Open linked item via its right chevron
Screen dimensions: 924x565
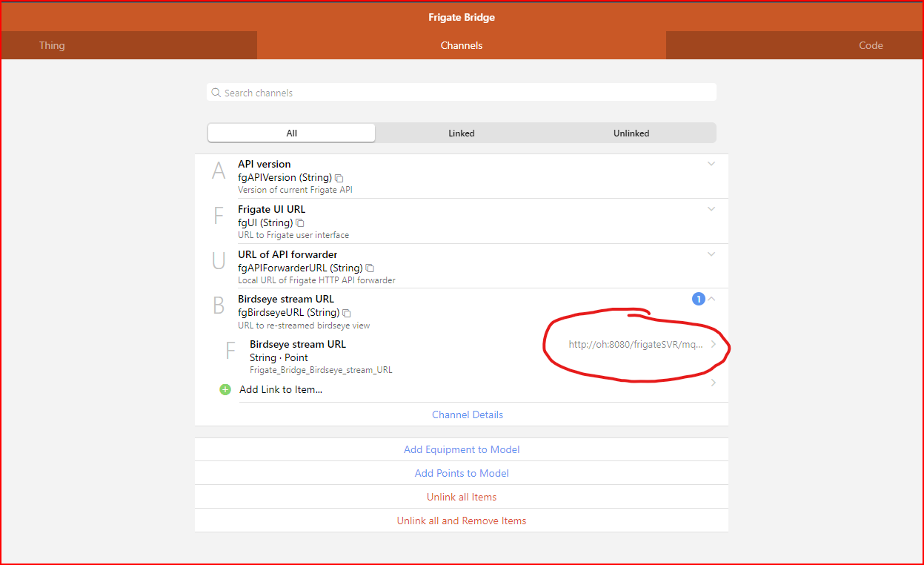coord(714,345)
